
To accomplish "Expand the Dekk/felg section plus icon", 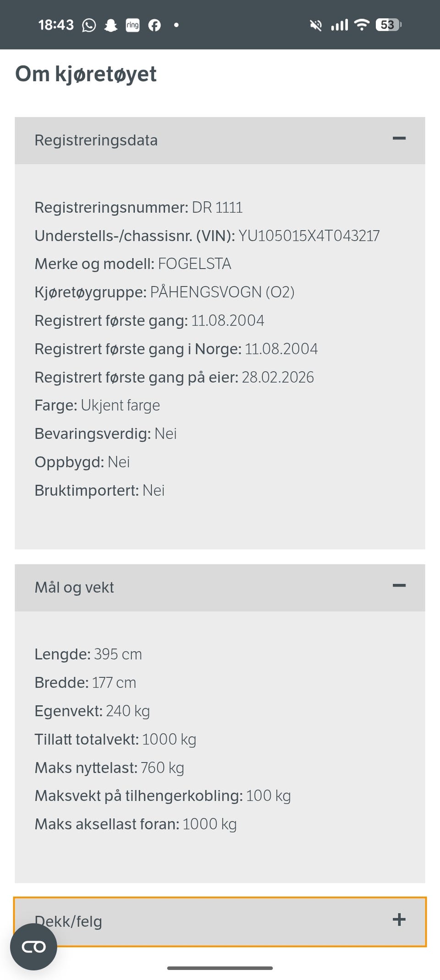I will pyautogui.click(x=399, y=919).
